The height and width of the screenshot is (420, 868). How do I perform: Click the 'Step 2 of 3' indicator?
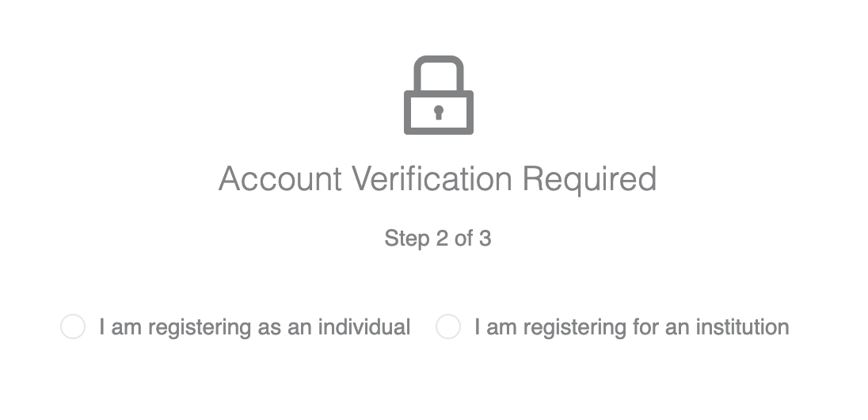click(x=438, y=239)
